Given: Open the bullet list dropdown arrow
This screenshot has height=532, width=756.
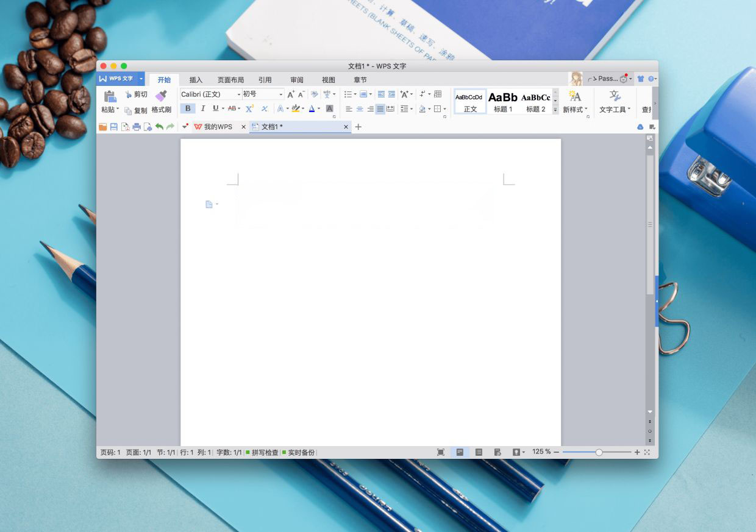Looking at the screenshot, I should coord(355,94).
